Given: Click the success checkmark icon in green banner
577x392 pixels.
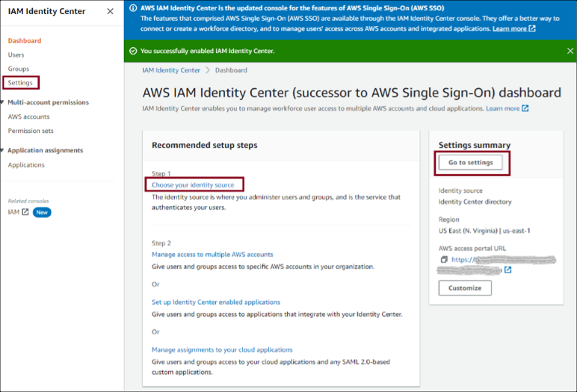Looking at the screenshot, I should point(133,51).
